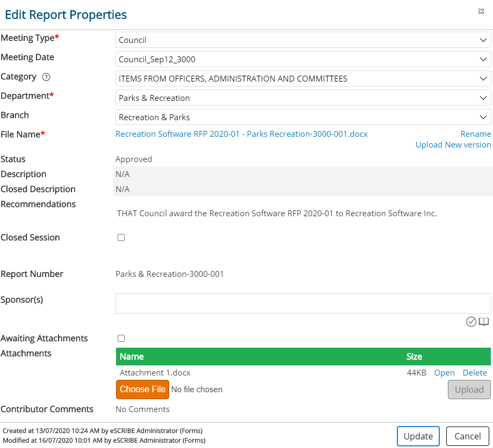This screenshot has width=493, height=448.
Task: Focus the Sponsor(s) input field
Action: coord(303,304)
